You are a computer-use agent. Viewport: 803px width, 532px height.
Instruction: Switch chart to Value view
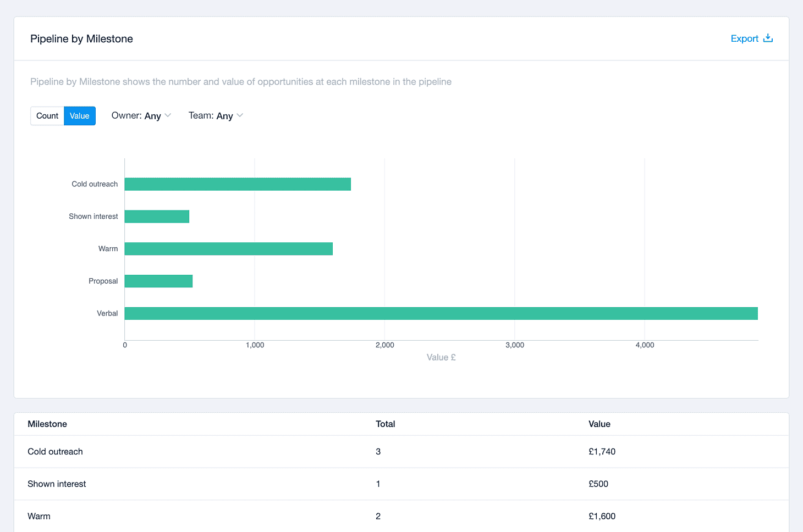pyautogui.click(x=80, y=116)
